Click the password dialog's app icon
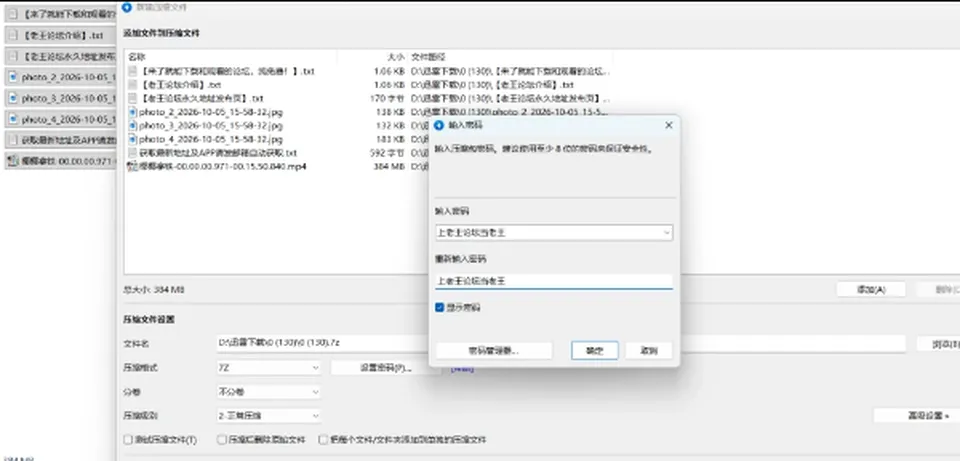960x461 pixels. click(438, 125)
